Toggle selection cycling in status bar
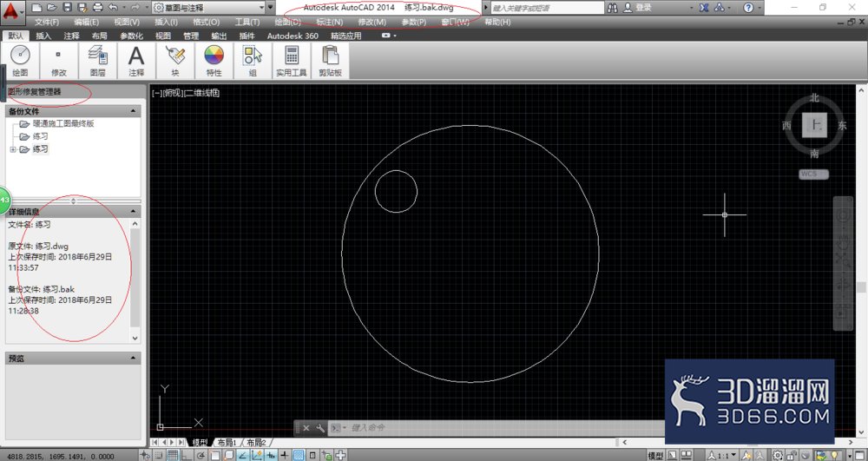The width and height of the screenshot is (868, 461). point(326,455)
